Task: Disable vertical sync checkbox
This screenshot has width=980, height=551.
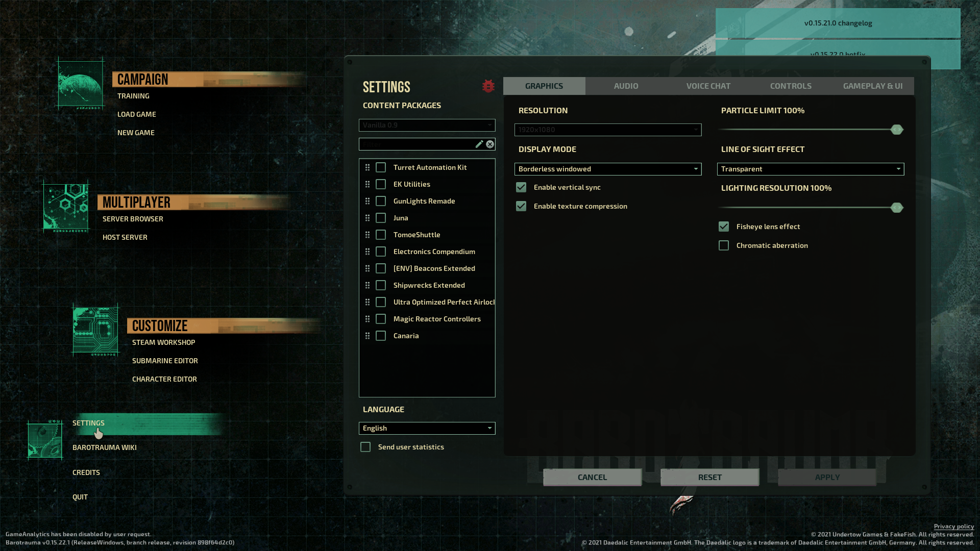Action: coord(521,187)
